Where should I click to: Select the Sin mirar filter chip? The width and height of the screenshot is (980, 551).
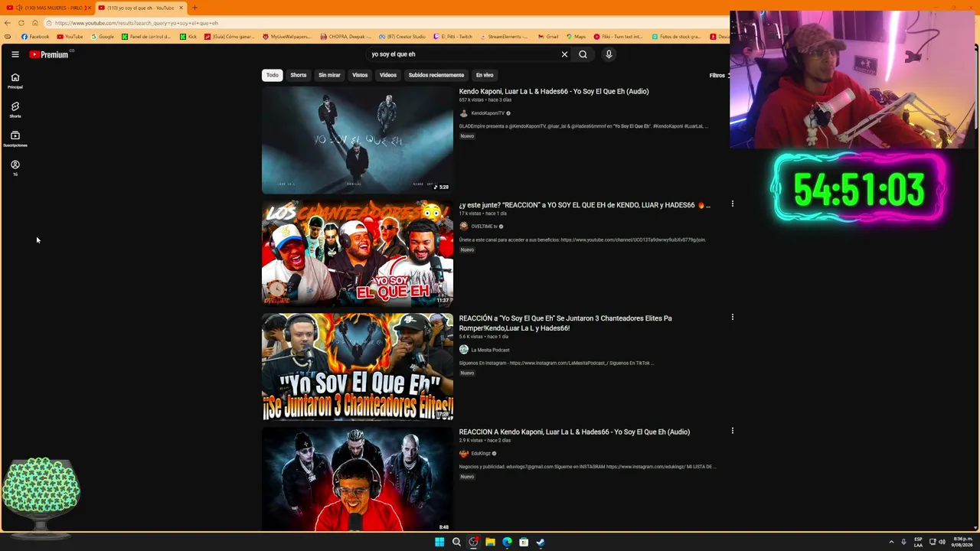(x=329, y=75)
